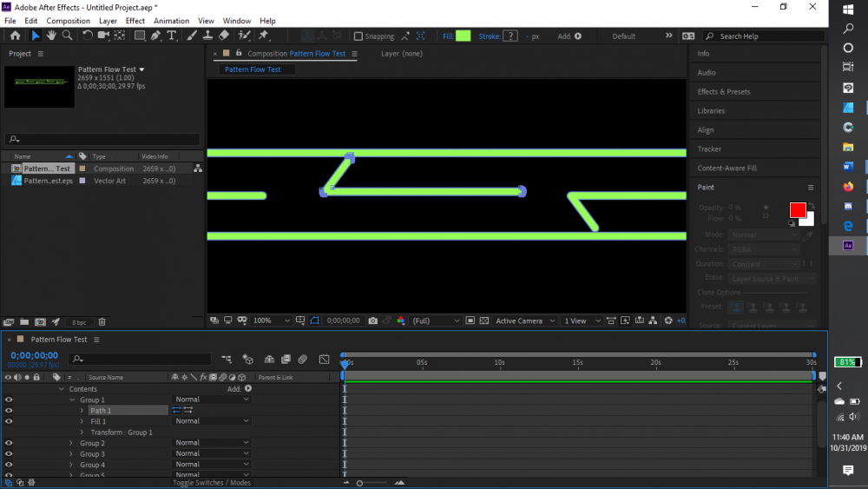Open the Effects & Presets panel
Screen dimensions: 868x489
coord(724,92)
